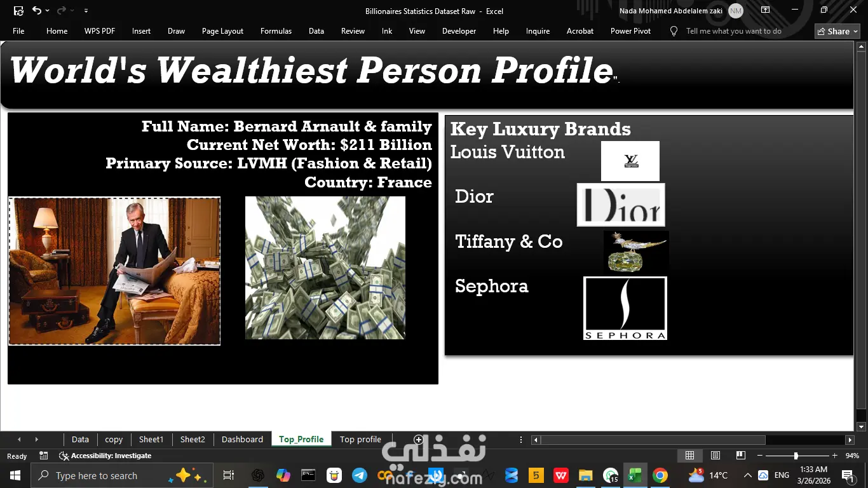This screenshot has height=488, width=868.
Task: Open the Acrobat ribbon tab
Action: (x=580, y=31)
